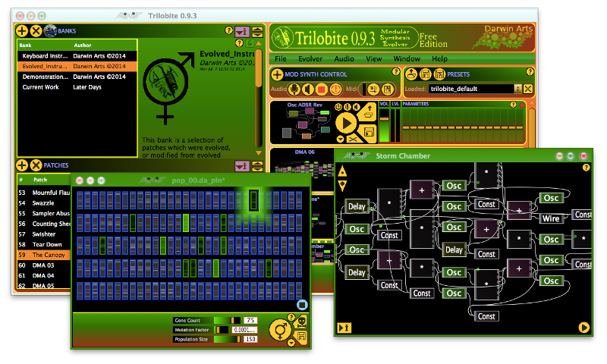Click the yellow plus icon in Banks header
The image size is (607, 364).
click(x=22, y=31)
